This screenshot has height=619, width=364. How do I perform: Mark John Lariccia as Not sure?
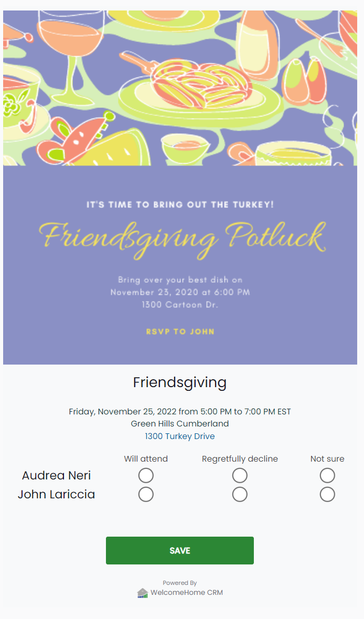(x=327, y=494)
